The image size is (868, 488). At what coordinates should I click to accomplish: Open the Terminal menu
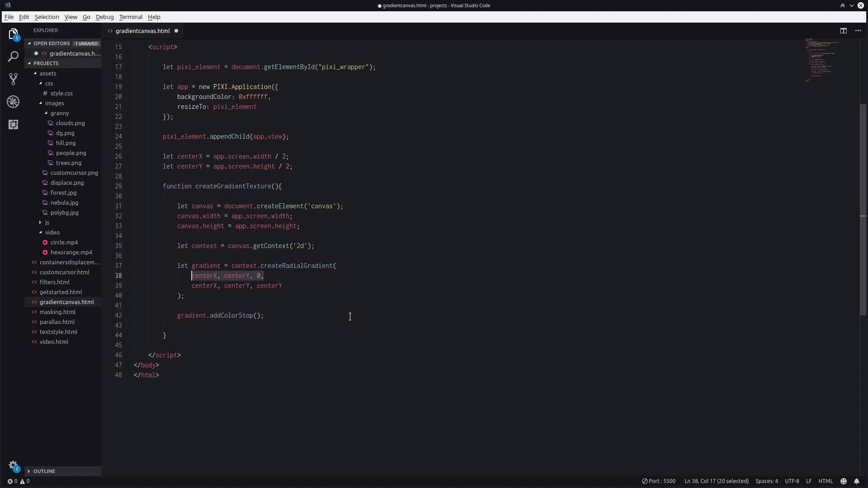coord(131,17)
